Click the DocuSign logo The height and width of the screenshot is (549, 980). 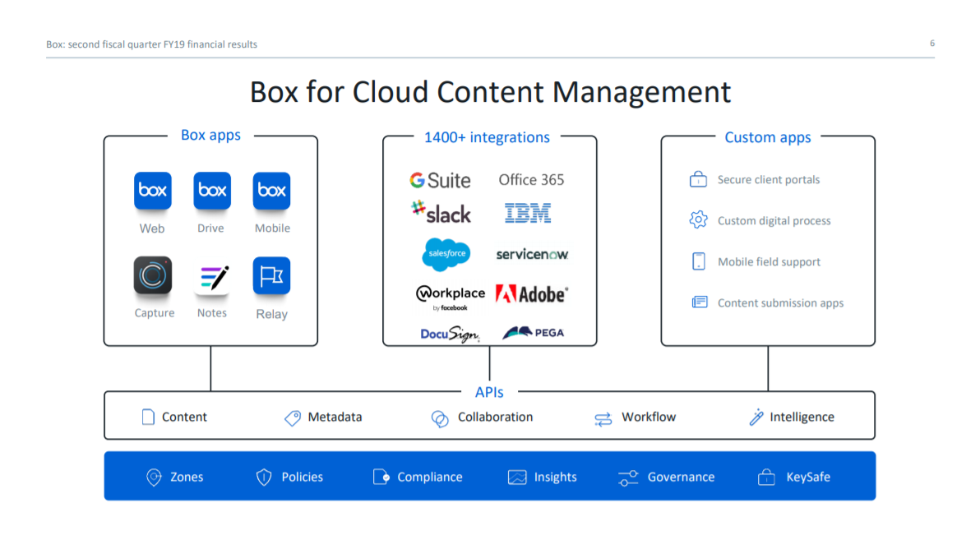450,334
